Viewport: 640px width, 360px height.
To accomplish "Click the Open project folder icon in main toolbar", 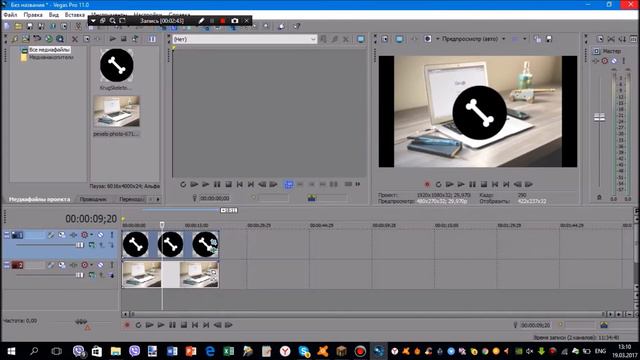I will click(x=18, y=27).
